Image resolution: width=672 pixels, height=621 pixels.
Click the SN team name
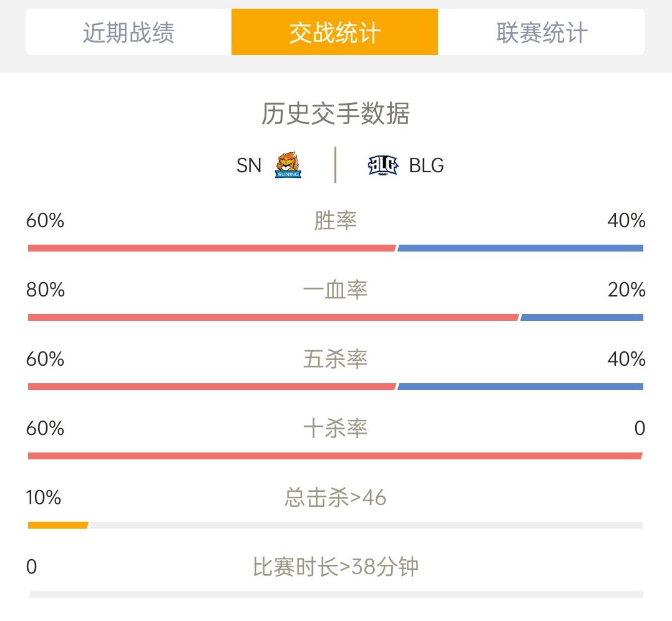(249, 165)
